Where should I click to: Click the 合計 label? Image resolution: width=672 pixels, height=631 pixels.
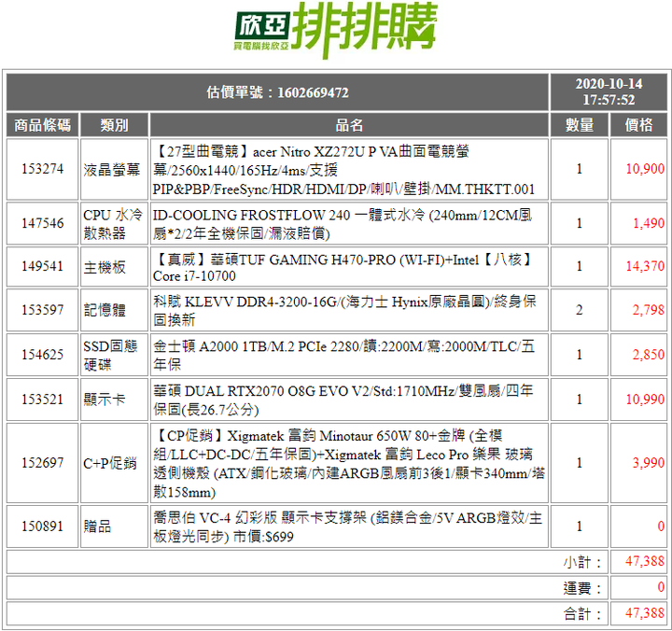point(582,613)
